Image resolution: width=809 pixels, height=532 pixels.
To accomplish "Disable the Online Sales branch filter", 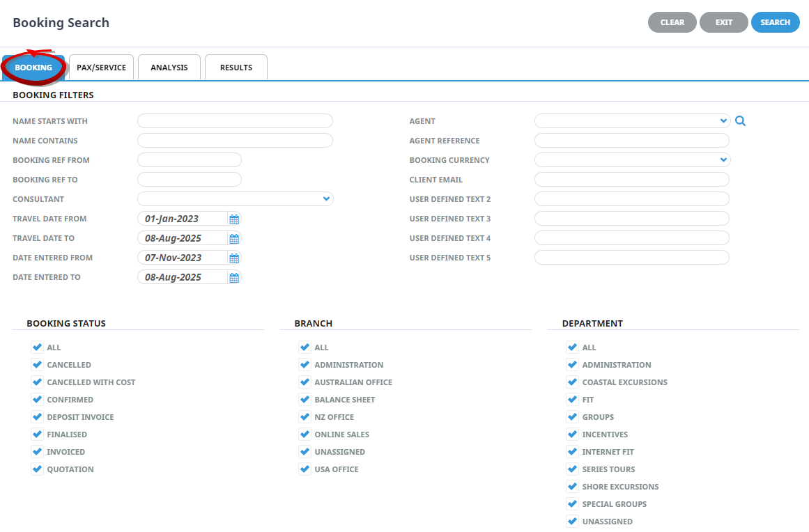I will [x=305, y=435].
